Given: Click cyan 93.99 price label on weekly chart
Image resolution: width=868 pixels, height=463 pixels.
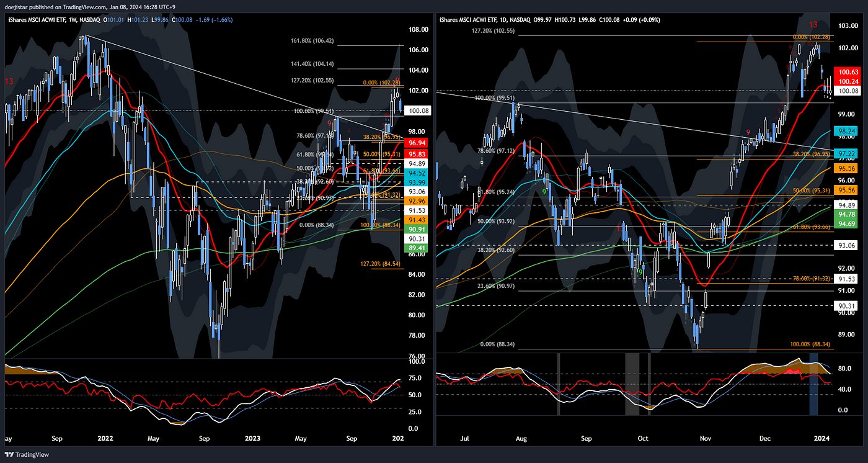Looking at the screenshot, I should point(416,182).
